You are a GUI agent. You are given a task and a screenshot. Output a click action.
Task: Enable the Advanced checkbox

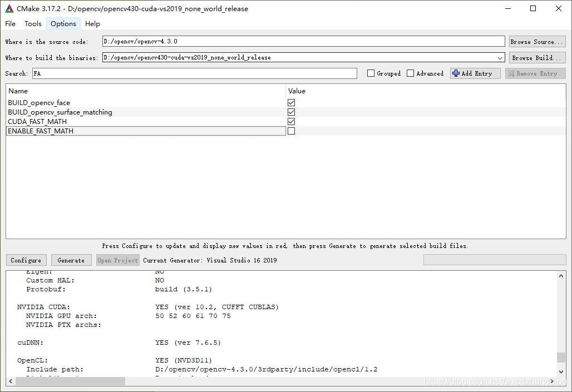(x=411, y=73)
